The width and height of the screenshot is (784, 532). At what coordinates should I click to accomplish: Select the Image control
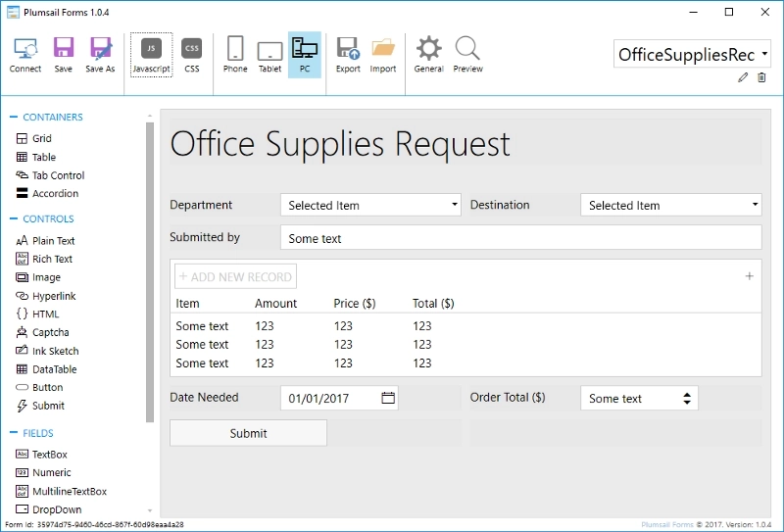click(x=38, y=277)
